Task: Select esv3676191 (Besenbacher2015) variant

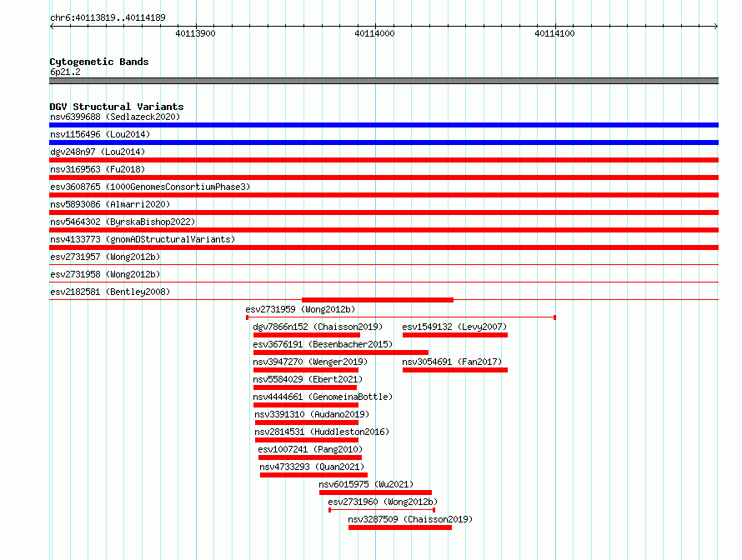Action: 323,344
